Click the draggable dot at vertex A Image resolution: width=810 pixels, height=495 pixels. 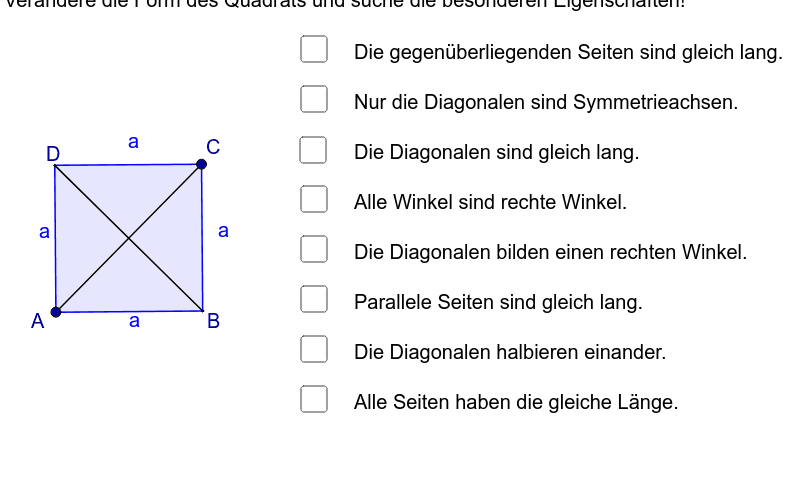coord(56,312)
